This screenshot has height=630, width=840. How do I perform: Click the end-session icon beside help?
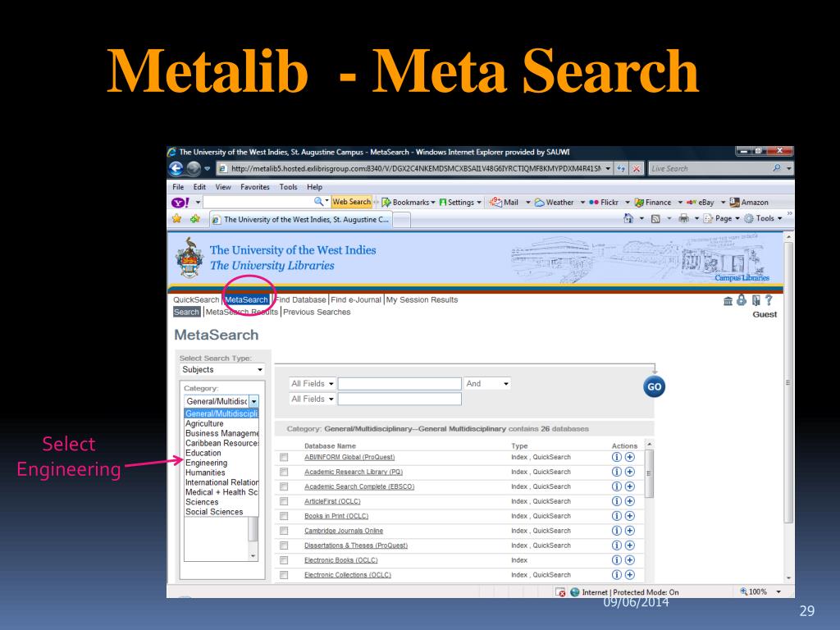756,300
